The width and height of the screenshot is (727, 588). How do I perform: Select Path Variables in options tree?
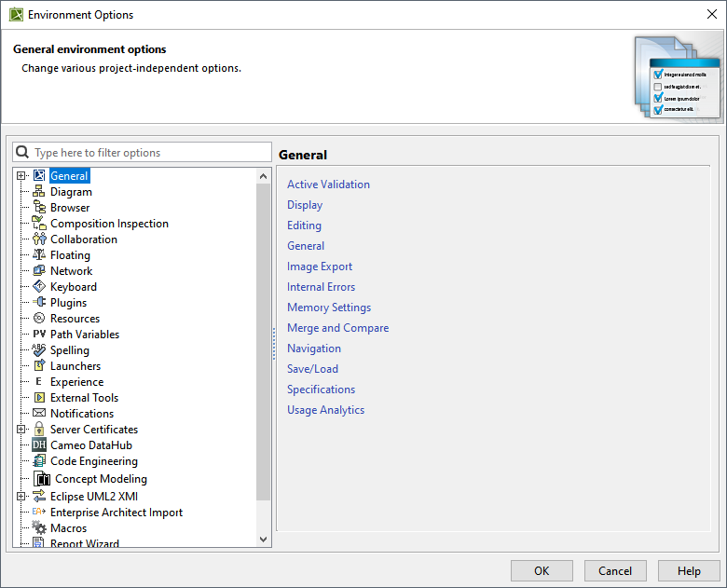(85, 335)
